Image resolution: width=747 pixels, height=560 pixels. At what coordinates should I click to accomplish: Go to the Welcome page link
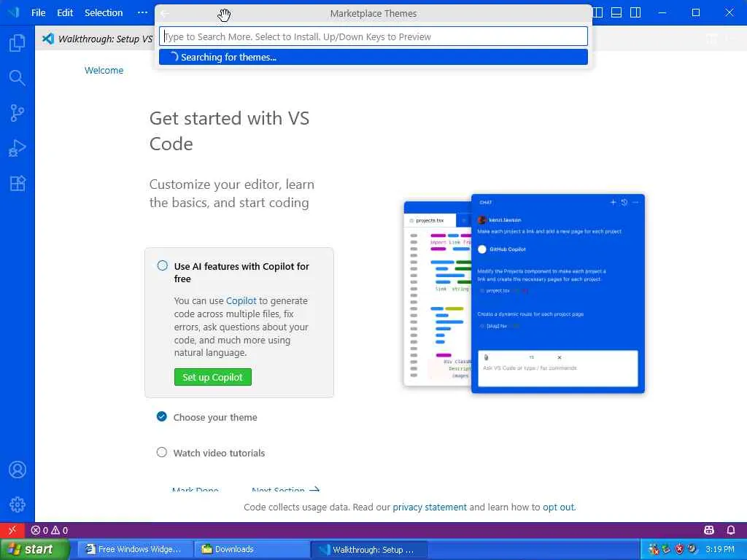tap(104, 71)
